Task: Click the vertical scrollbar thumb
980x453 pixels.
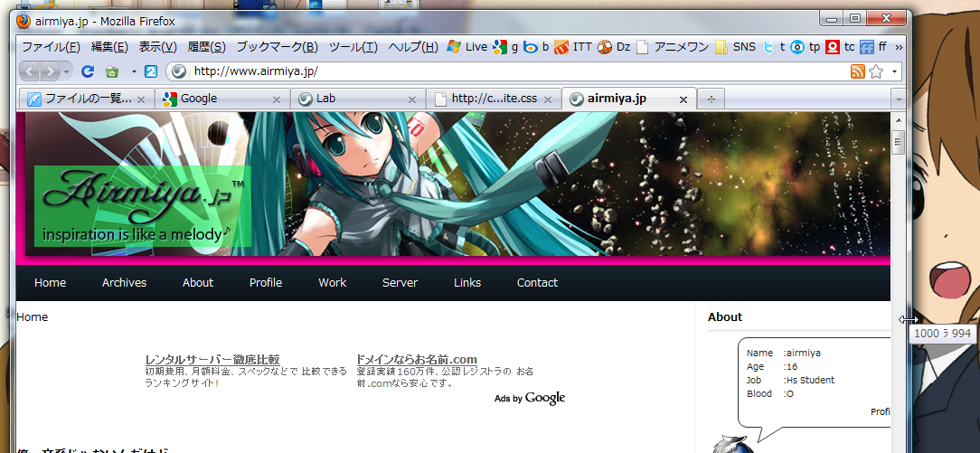Action: [899, 143]
